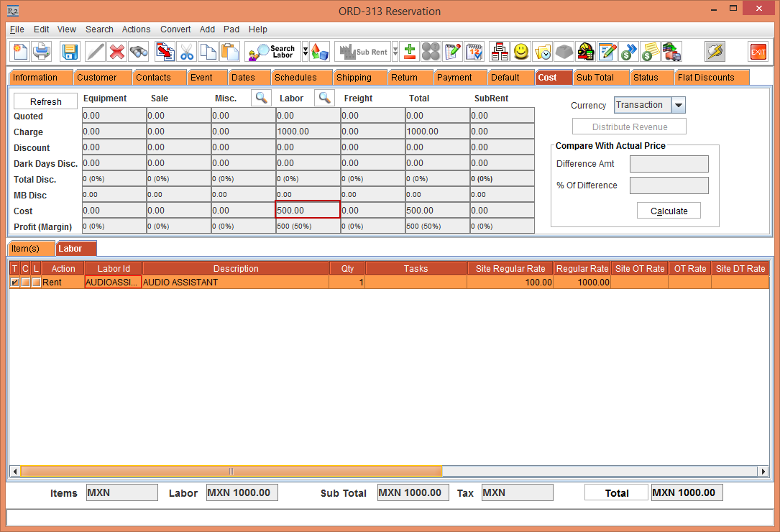Click the Print icon in toolbar
The image size is (780, 532).
42,52
